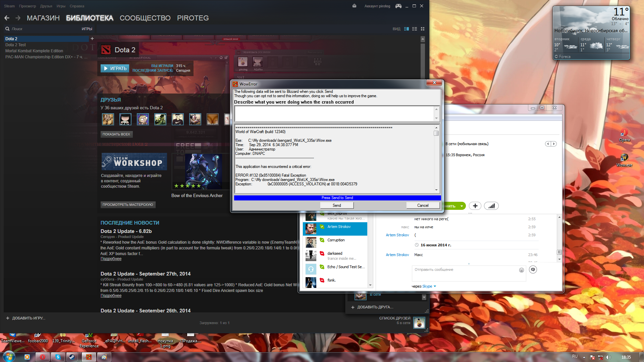Click next arrow in Skype profile header
The image size is (644, 362).
pos(554,144)
